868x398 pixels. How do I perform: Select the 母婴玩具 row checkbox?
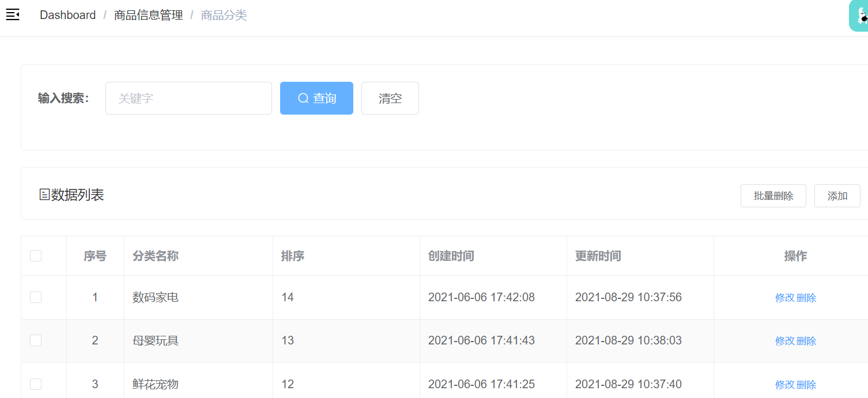[x=36, y=340]
